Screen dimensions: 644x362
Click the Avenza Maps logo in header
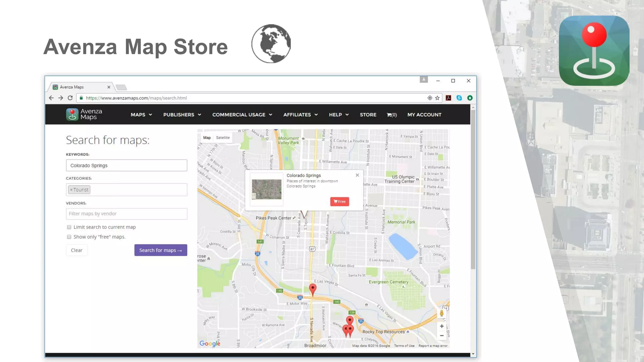click(84, 114)
